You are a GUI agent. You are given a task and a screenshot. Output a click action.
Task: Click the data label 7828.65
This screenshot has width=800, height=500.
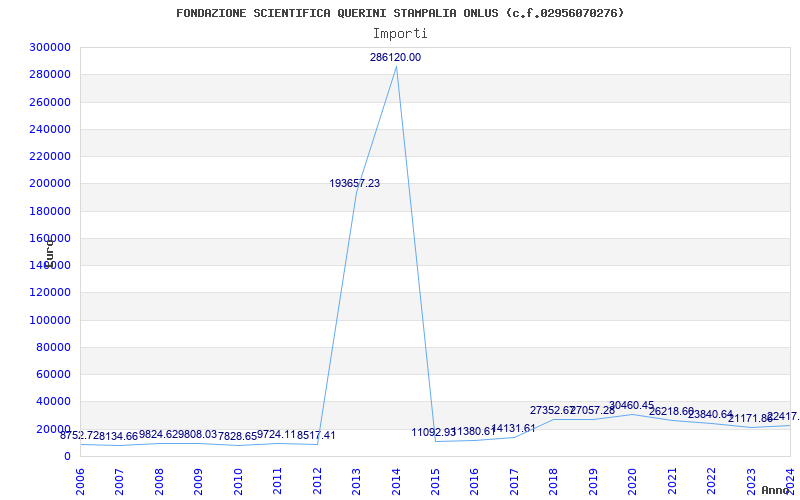coord(237,437)
